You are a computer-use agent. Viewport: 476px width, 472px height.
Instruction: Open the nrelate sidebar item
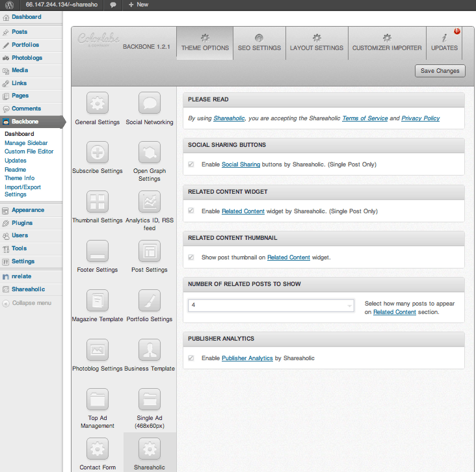[x=31, y=276]
